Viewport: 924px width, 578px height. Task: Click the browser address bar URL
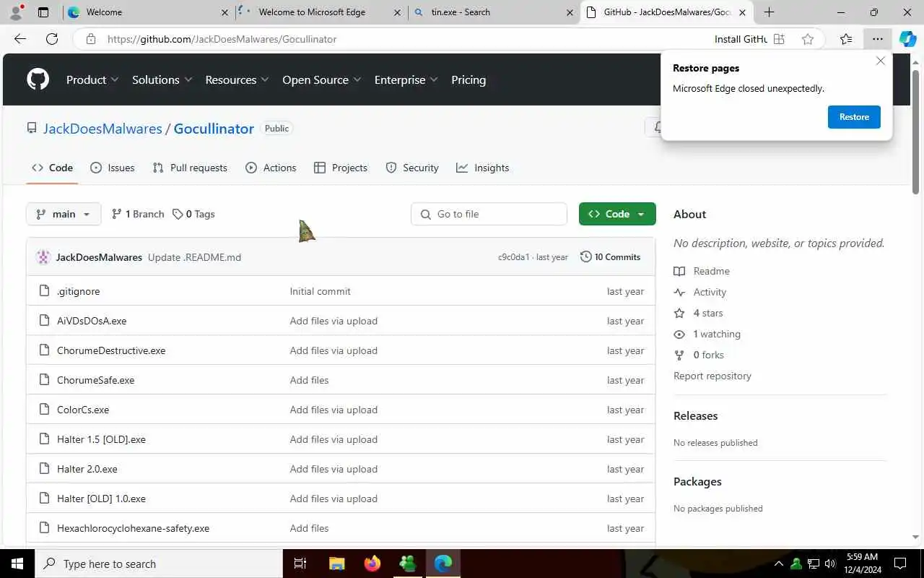pos(222,39)
